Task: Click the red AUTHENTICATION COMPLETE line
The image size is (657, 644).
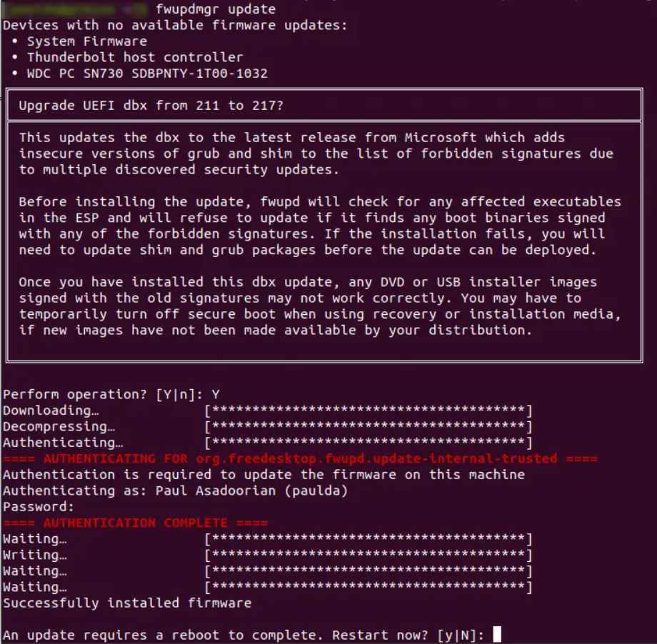Action: 135,523
